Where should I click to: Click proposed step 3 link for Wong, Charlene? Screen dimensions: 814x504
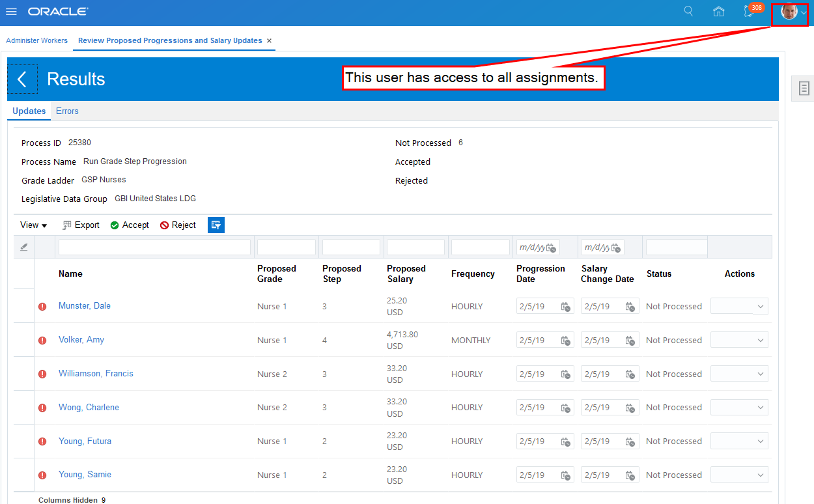point(324,408)
